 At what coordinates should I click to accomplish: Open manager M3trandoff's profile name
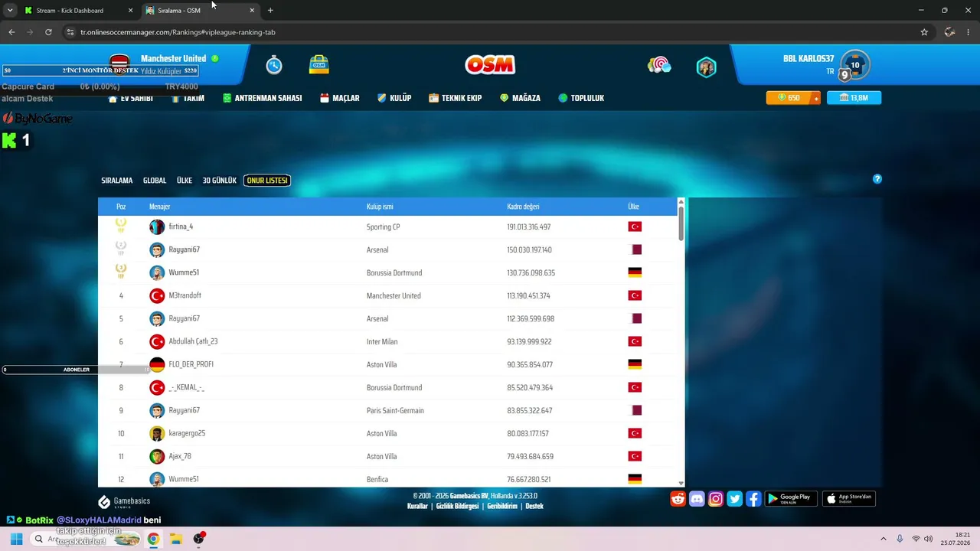click(x=185, y=295)
